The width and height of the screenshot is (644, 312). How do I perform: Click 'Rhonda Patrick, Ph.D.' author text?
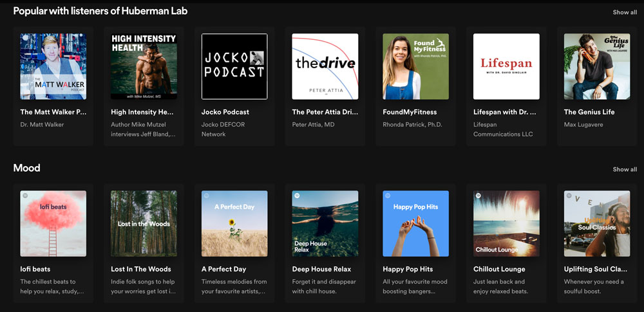coord(412,124)
